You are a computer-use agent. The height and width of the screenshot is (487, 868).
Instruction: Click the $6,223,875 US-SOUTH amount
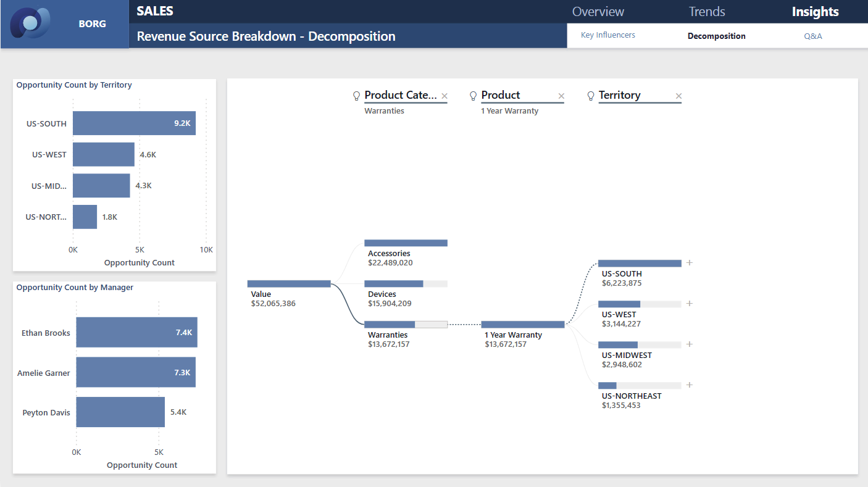(x=622, y=283)
